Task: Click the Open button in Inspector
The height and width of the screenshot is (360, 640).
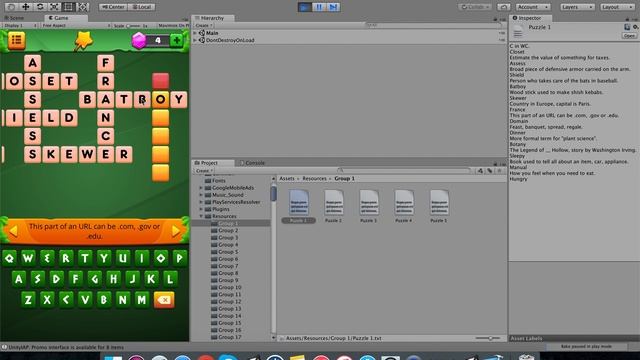Action: pyautogui.click(x=629, y=36)
